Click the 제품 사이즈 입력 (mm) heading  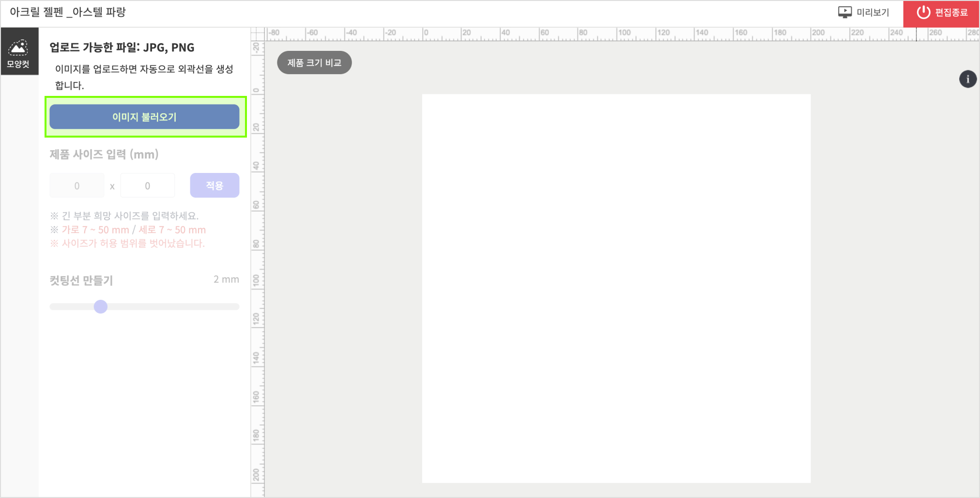click(x=104, y=155)
